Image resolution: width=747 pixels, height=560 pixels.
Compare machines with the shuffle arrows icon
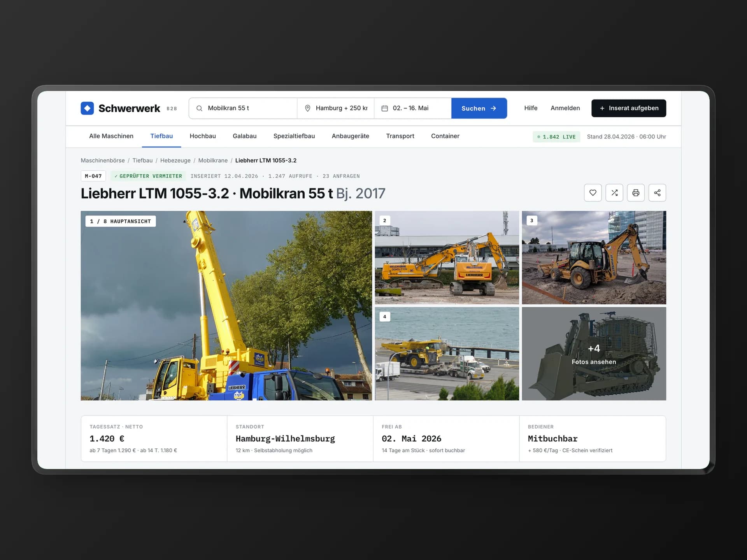[614, 193]
